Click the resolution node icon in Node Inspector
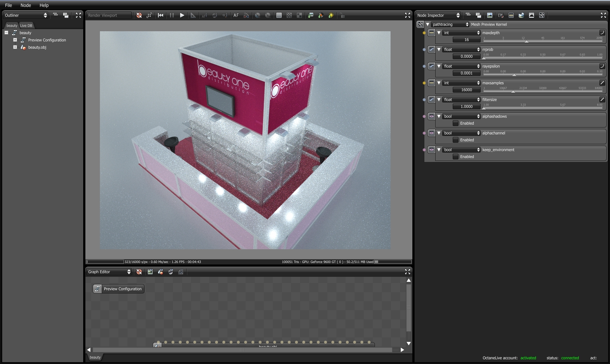This screenshot has height=364, width=610. coord(511,15)
